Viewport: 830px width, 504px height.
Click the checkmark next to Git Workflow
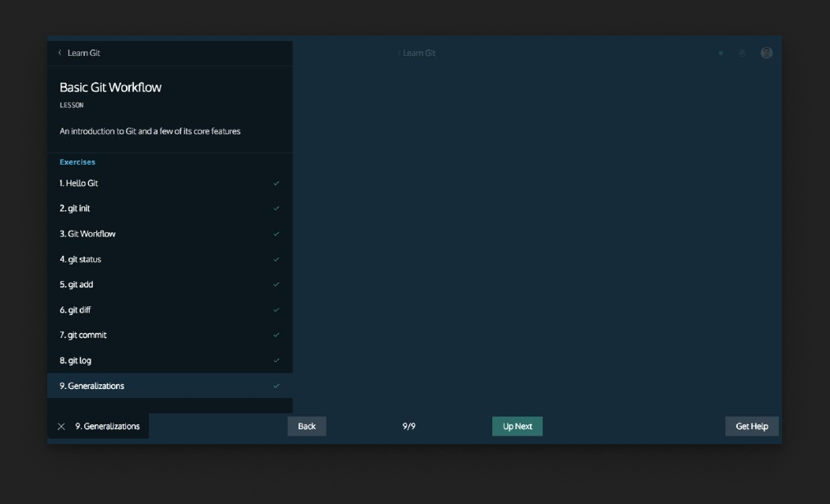(x=276, y=234)
